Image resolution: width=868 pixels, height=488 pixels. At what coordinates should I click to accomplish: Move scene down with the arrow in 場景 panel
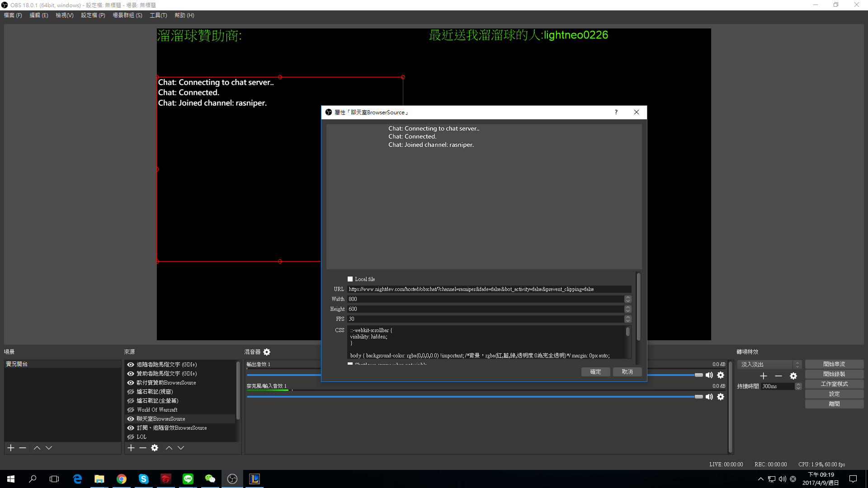pos(49,448)
